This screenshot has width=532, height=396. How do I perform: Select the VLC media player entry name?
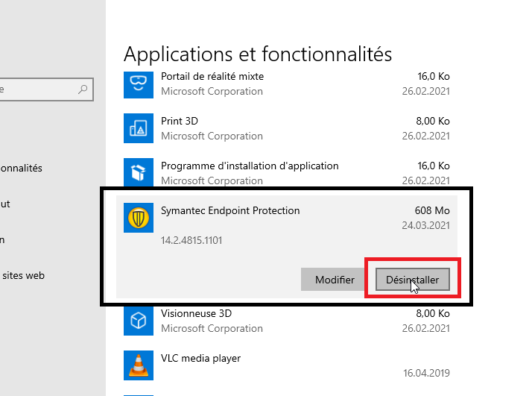(200, 358)
